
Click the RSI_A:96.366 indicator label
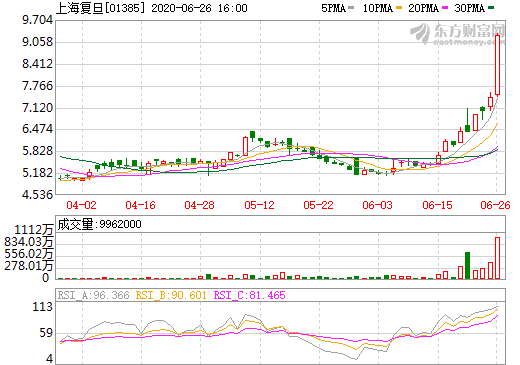tap(93, 295)
